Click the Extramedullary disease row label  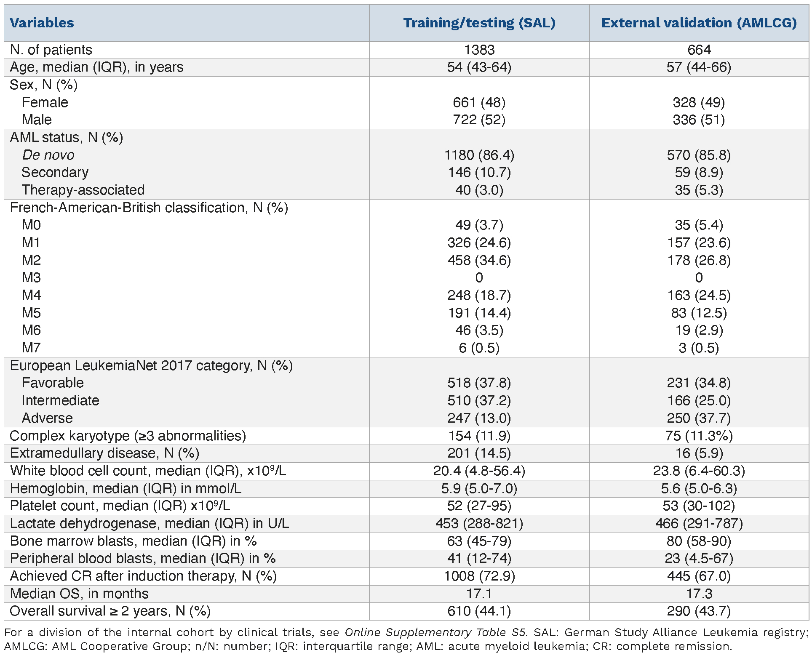coord(104,453)
